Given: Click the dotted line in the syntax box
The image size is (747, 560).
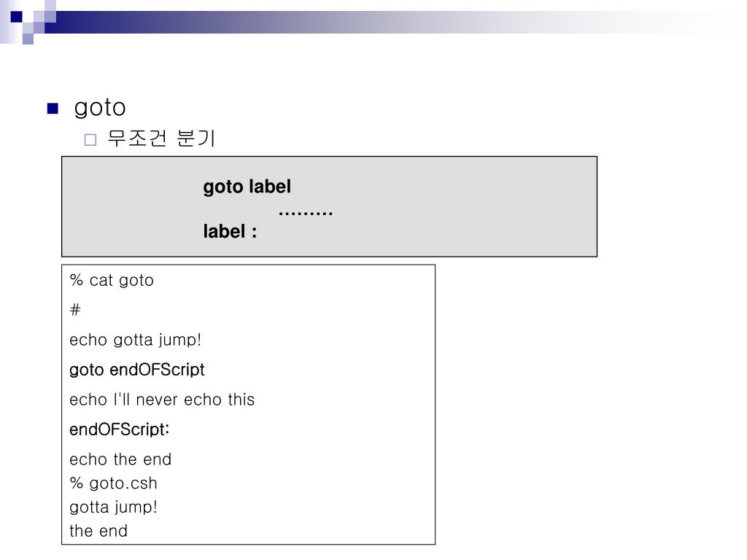Looking at the screenshot, I should pos(306,214).
